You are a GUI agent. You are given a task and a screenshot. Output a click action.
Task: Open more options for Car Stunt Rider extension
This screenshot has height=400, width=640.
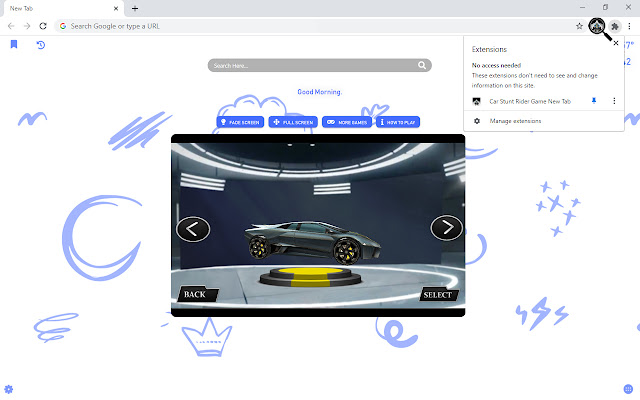(615, 101)
